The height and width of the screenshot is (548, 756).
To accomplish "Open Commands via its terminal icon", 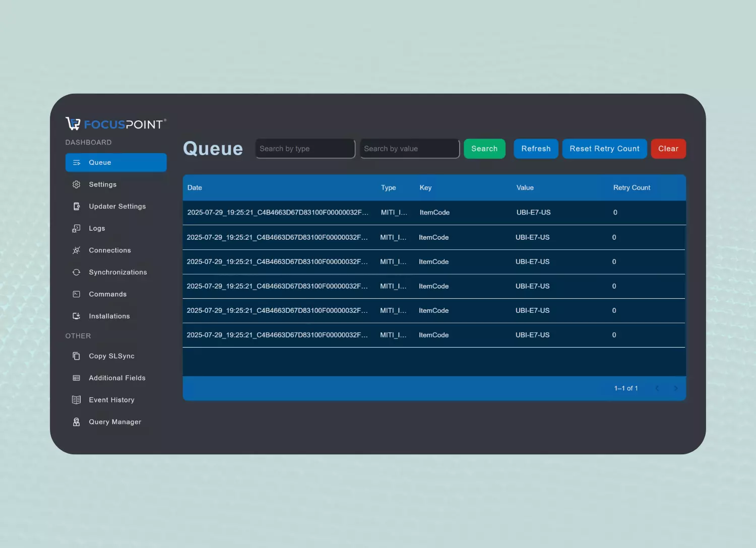I will [x=76, y=294].
